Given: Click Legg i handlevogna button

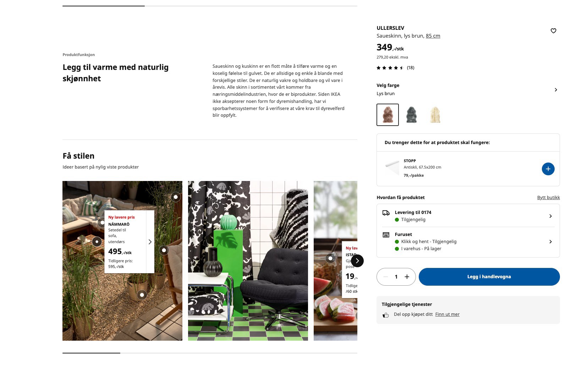Looking at the screenshot, I should (489, 277).
